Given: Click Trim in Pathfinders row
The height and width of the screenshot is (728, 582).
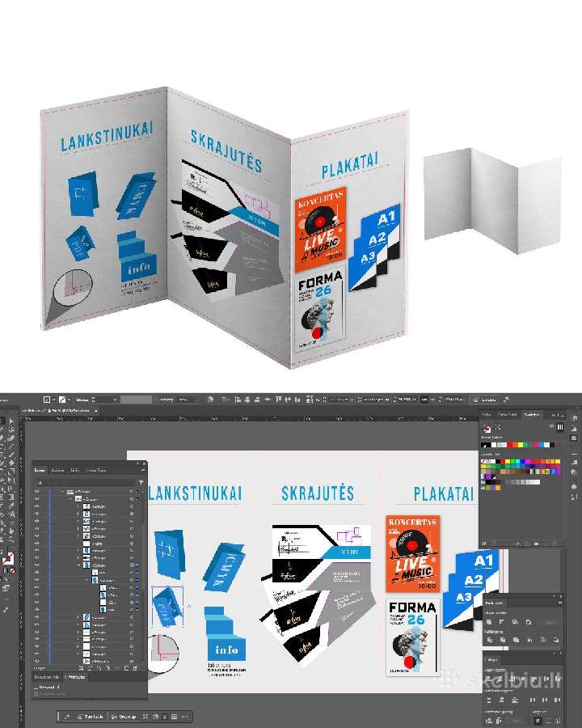Looking at the screenshot, I should tap(503, 640).
